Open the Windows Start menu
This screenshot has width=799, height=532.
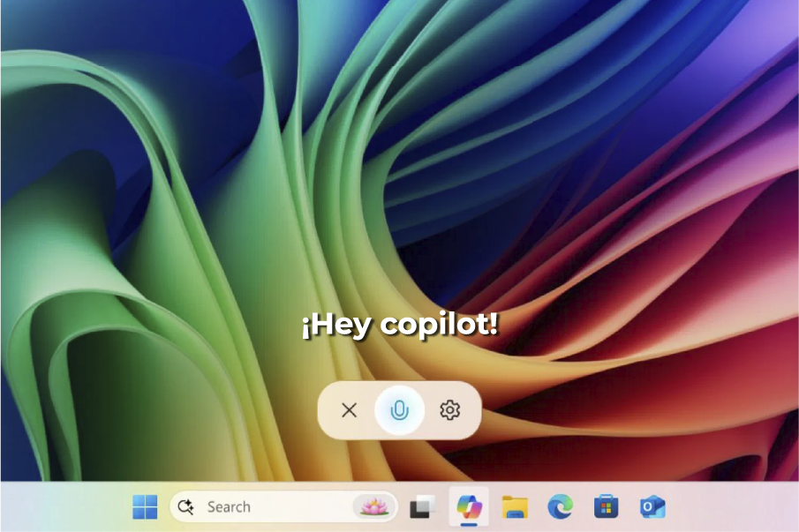[145, 507]
